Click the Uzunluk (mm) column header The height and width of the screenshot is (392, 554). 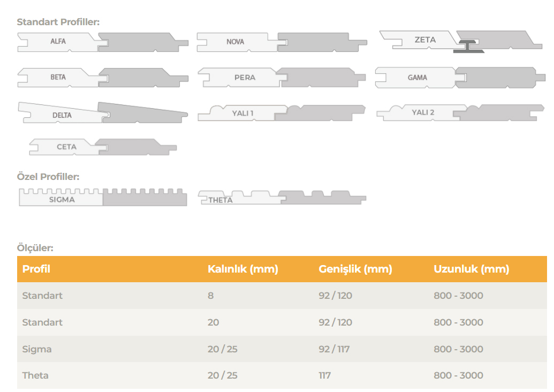(471, 269)
